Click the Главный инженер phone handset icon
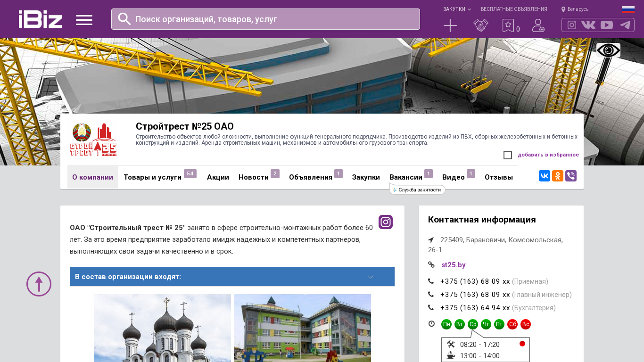The width and height of the screenshot is (644, 362). tap(431, 295)
